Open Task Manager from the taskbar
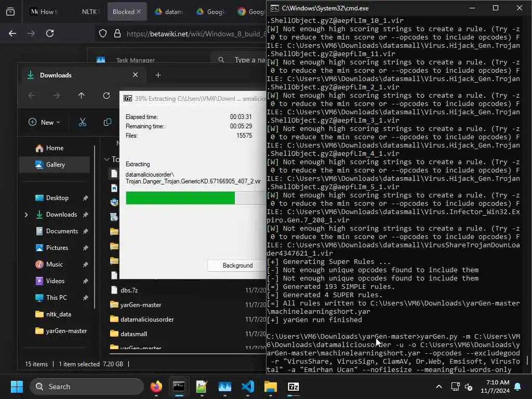The image size is (532, 399). pos(224,387)
